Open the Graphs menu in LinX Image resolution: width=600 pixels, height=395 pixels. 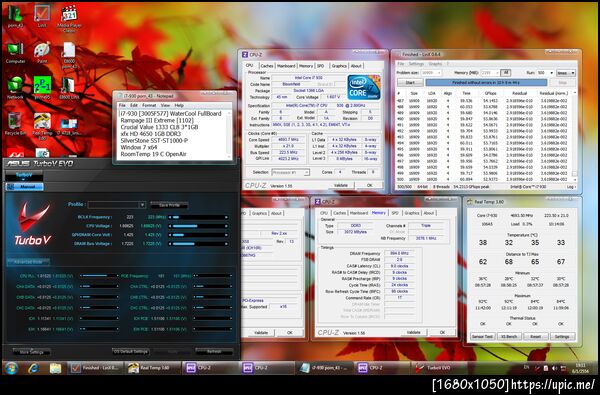pyautogui.click(x=435, y=64)
